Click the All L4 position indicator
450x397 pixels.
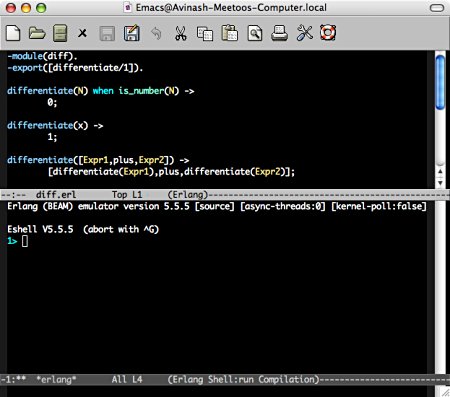[x=127, y=379]
